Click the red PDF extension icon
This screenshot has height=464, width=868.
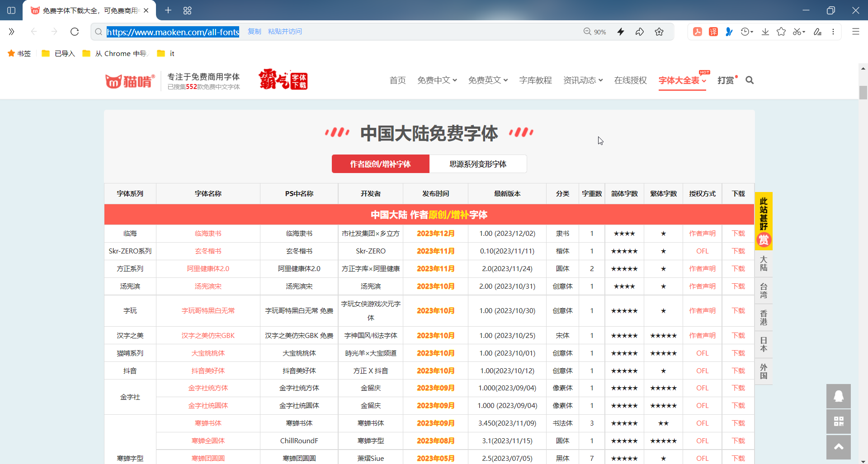pyautogui.click(x=698, y=32)
